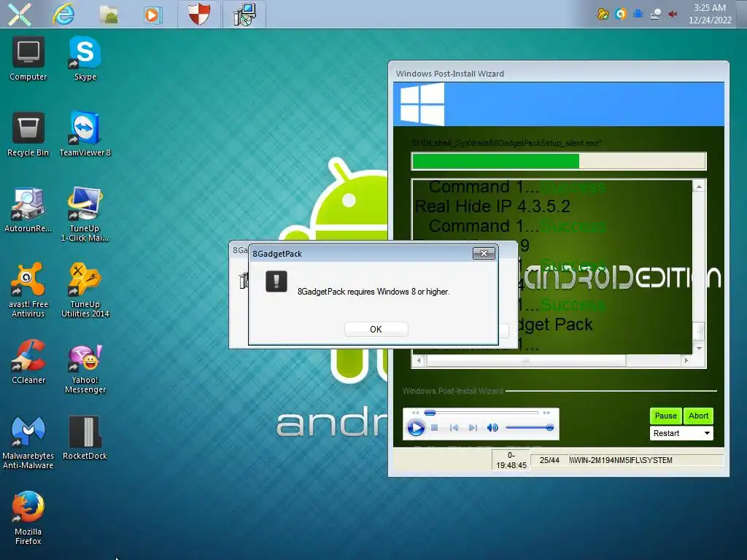Screen dimensions: 747x560
Task: Stop the wizard media playback
Action: click(x=435, y=427)
